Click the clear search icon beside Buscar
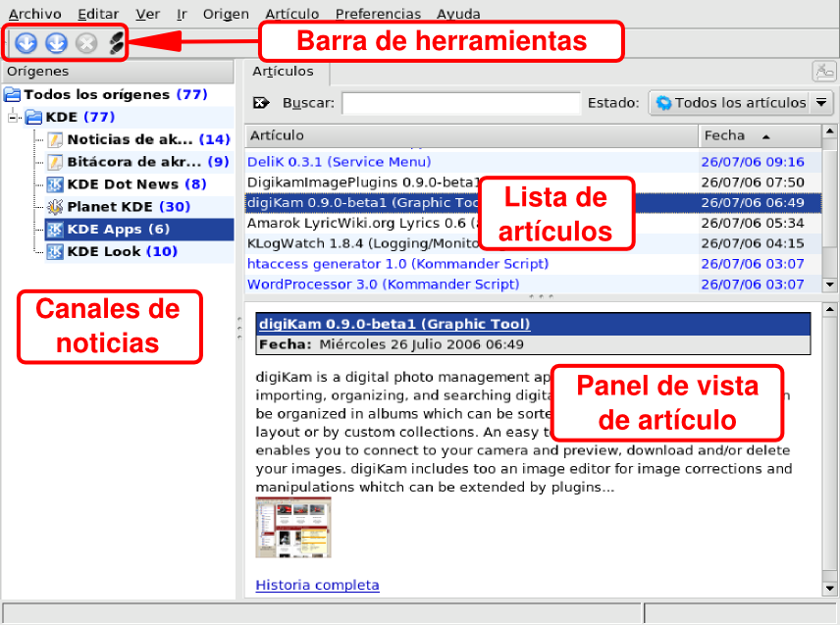This screenshot has height=625, width=840. pos(261,103)
